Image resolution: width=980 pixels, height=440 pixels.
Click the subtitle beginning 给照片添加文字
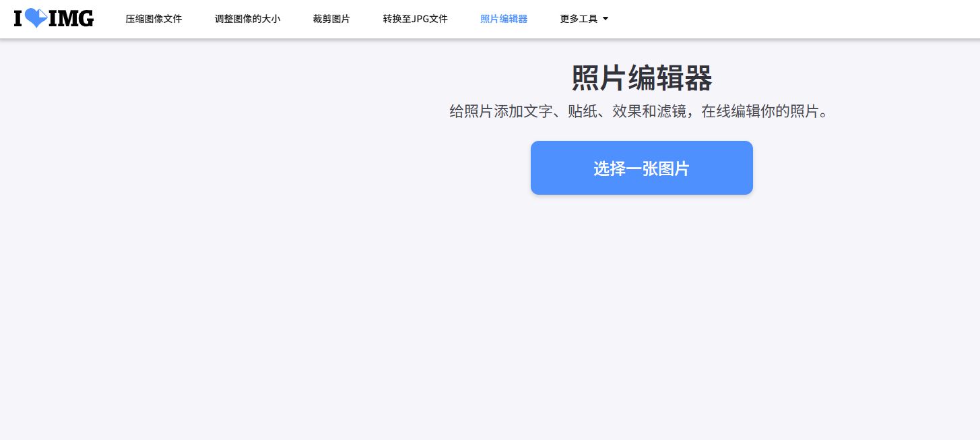click(x=639, y=111)
